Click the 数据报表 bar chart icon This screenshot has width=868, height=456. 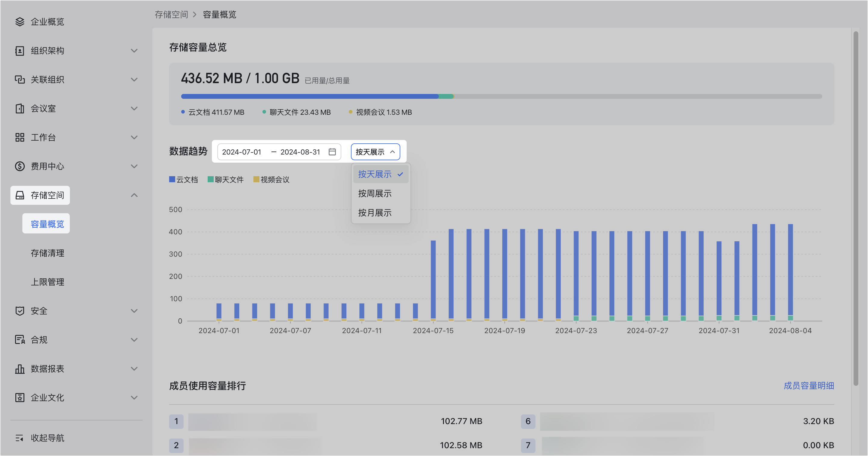click(x=20, y=369)
